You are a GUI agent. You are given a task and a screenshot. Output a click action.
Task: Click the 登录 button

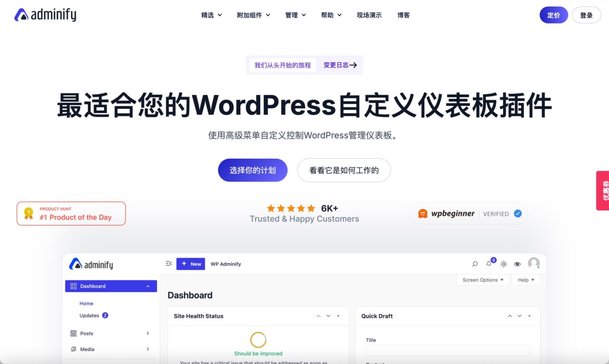click(x=587, y=15)
